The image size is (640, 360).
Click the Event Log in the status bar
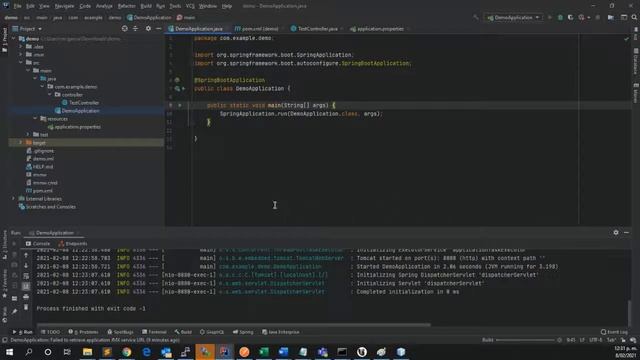coord(614,332)
